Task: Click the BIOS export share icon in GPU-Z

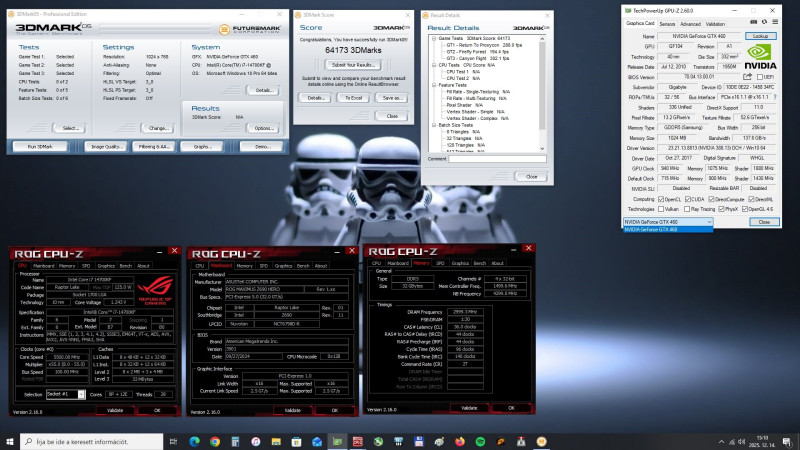Action: pos(747,77)
